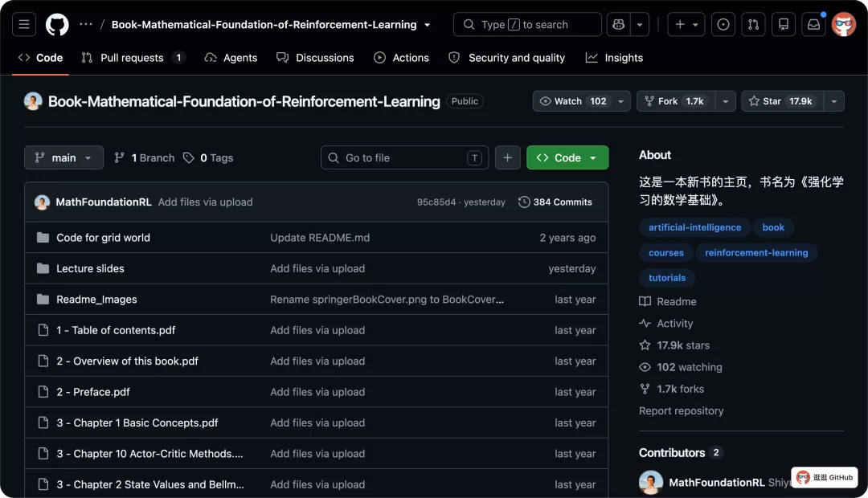Open the Update README.md commit message

pos(320,238)
